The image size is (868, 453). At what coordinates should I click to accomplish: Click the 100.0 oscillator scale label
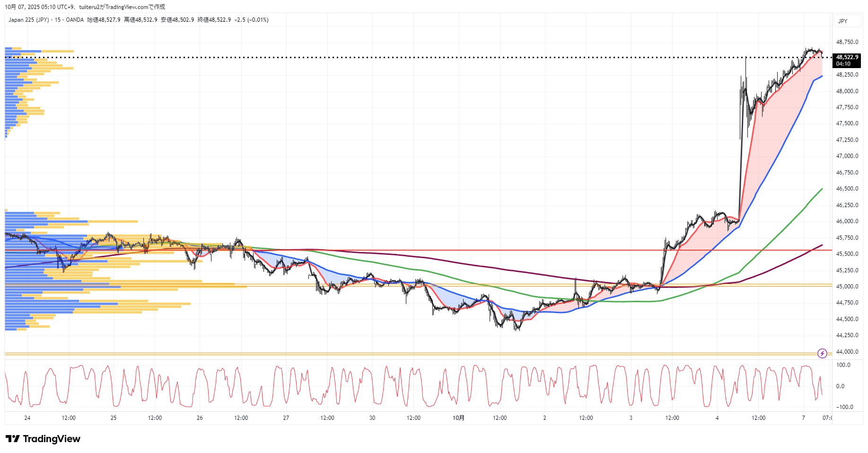point(843,365)
